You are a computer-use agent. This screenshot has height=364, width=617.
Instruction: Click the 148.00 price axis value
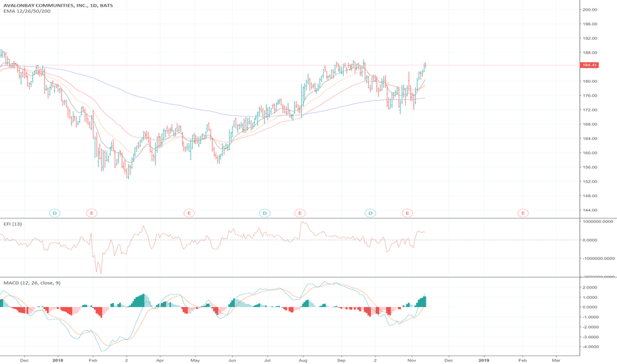(x=590, y=196)
